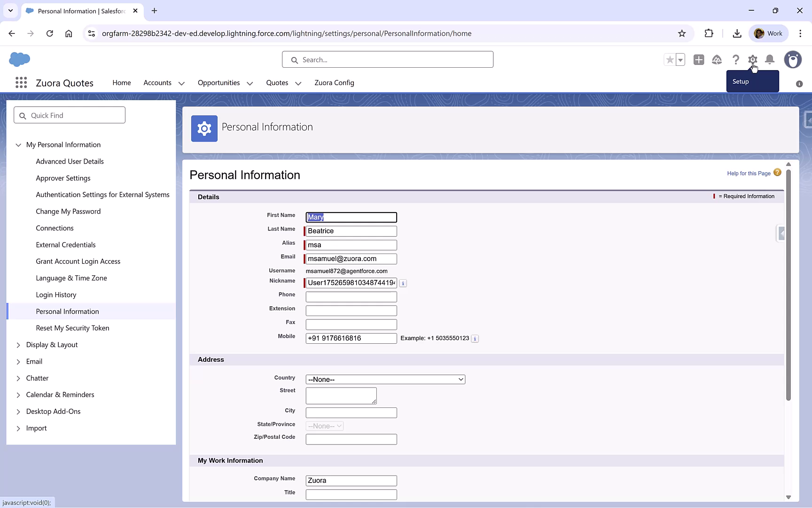Image resolution: width=812 pixels, height=508 pixels.
Task: Toggle the favorite star for this page
Action: coord(670,60)
